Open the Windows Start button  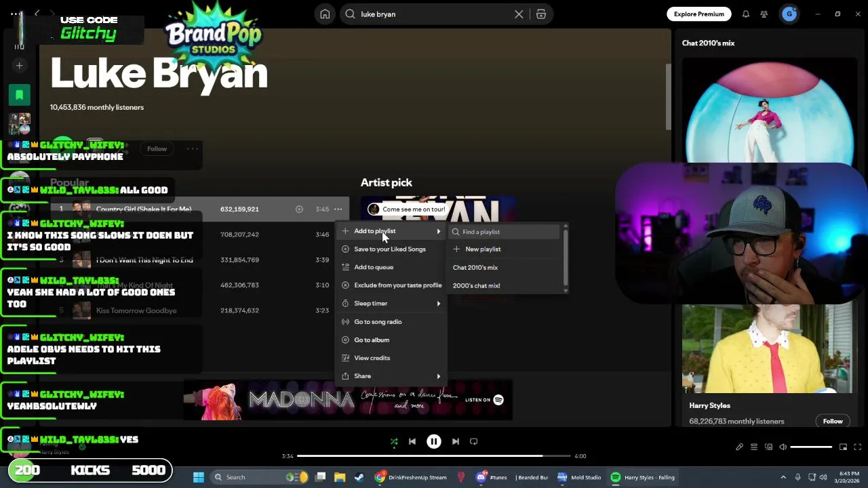tap(199, 477)
